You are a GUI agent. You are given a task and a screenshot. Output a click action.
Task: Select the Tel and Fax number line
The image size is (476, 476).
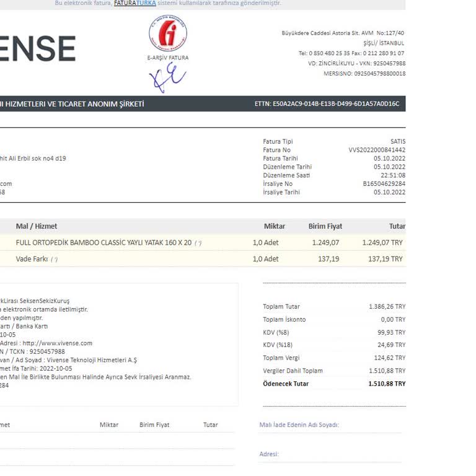coord(351,53)
